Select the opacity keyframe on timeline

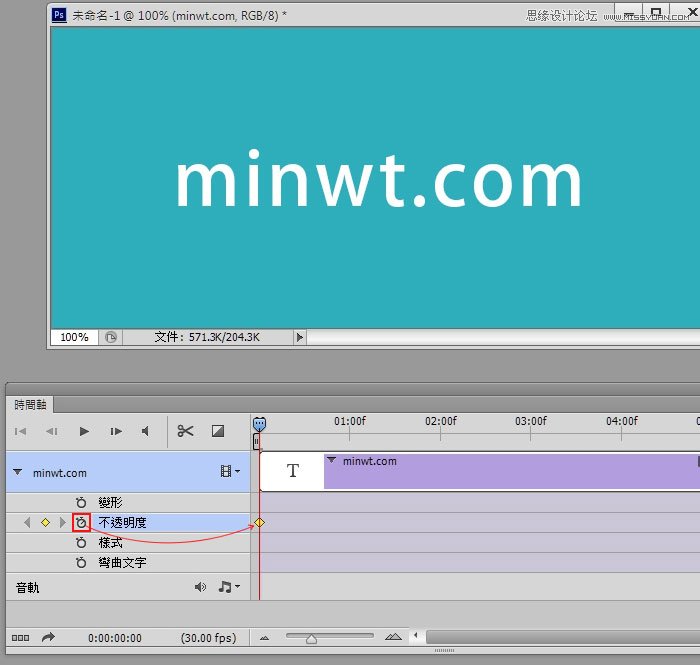tap(259, 522)
